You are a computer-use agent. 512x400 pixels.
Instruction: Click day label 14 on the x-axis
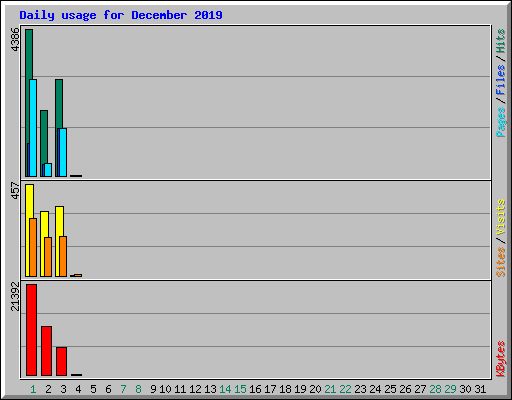pos(225,389)
